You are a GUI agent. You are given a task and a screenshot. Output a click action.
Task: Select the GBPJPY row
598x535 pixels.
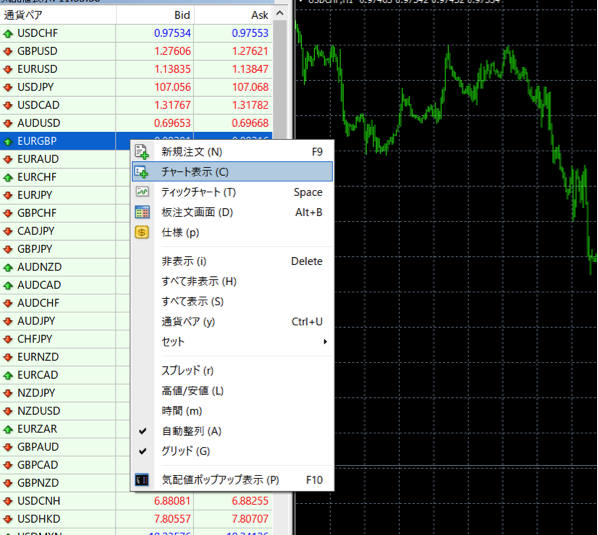pos(65,249)
